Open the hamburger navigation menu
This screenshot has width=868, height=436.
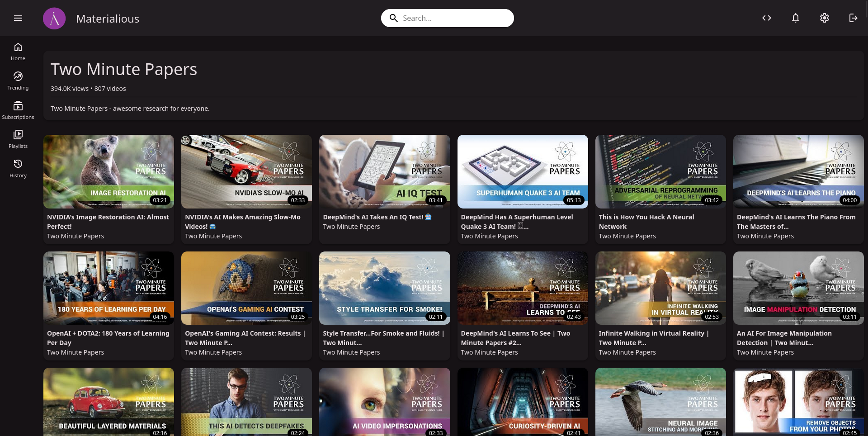(x=18, y=18)
